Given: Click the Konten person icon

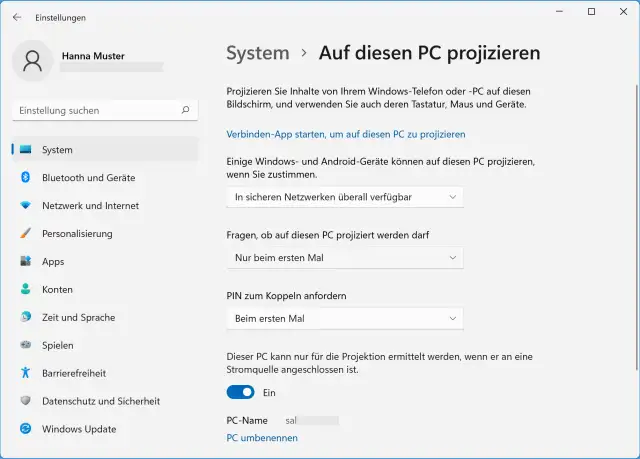Looking at the screenshot, I should click(25, 289).
